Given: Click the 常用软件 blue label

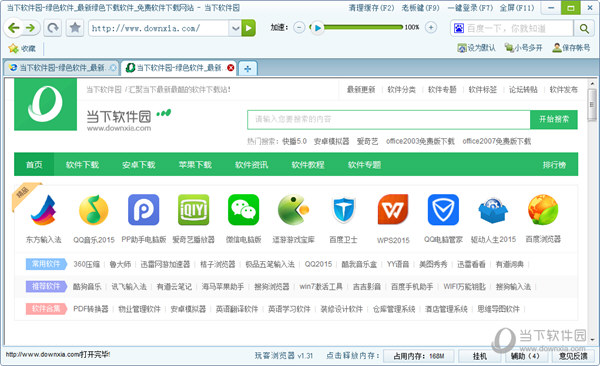Looking at the screenshot, I should (46, 264).
